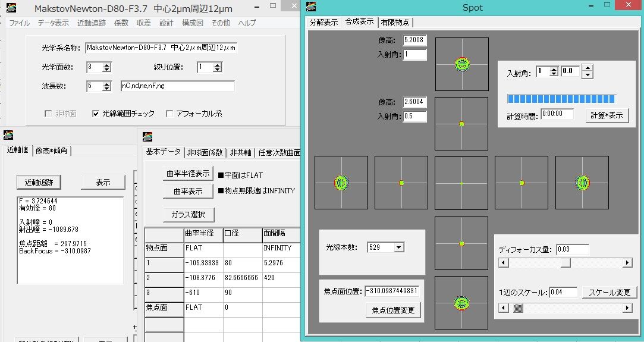Click the MakstovNewton window title icon

tap(11, 7)
